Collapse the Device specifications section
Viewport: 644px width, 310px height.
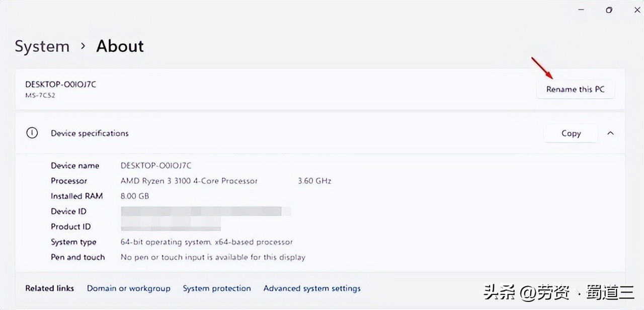(x=610, y=133)
